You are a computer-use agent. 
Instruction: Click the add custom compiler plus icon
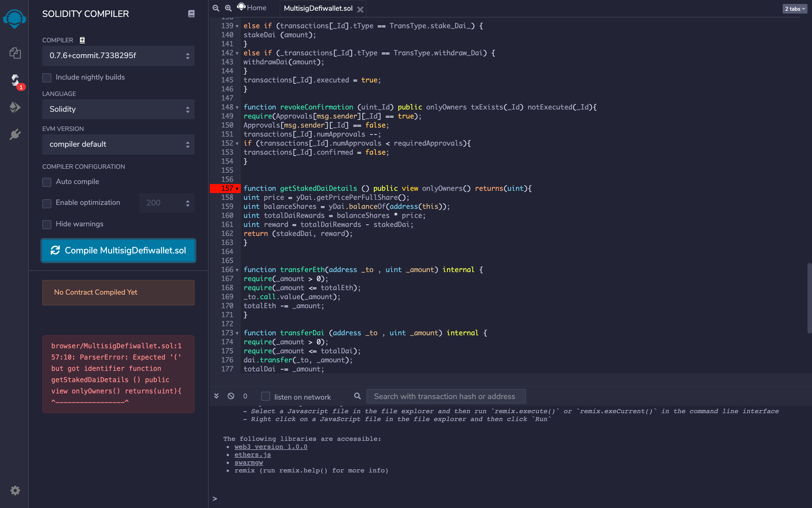point(82,40)
